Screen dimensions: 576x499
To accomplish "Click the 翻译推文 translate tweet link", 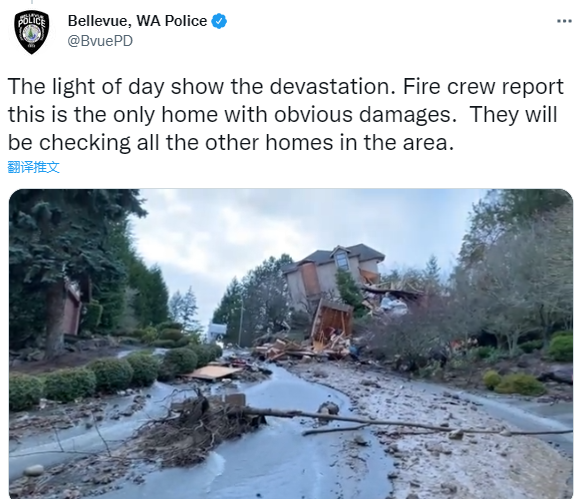I will pyautogui.click(x=33, y=167).
